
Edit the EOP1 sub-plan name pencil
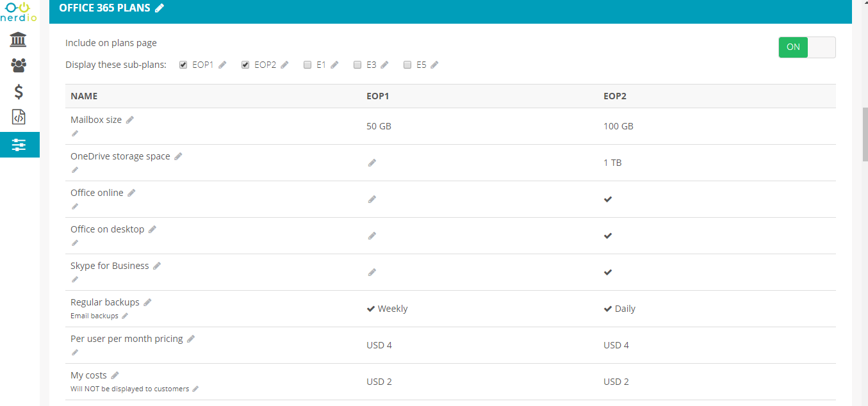[x=222, y=65]
